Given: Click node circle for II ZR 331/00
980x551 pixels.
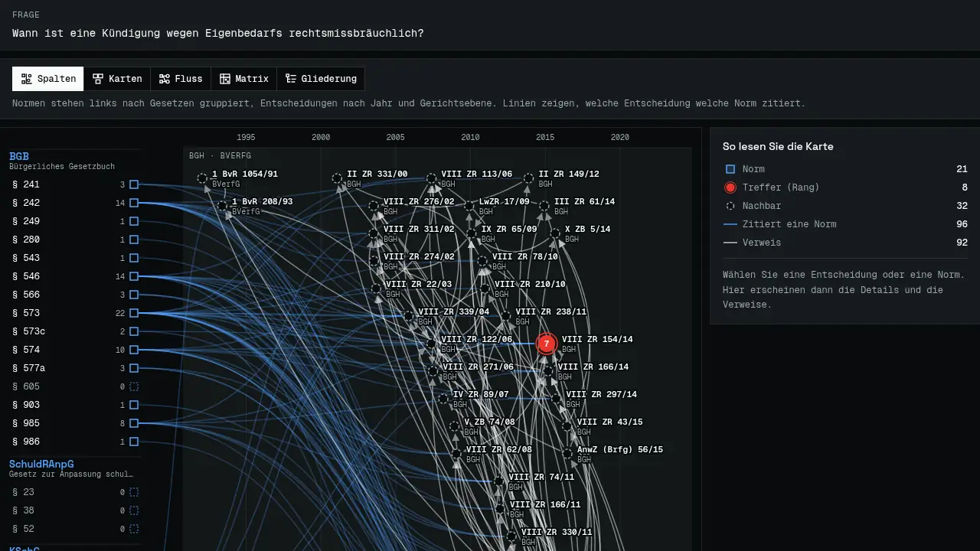Looking at the screenshot, I should point(337,178).
